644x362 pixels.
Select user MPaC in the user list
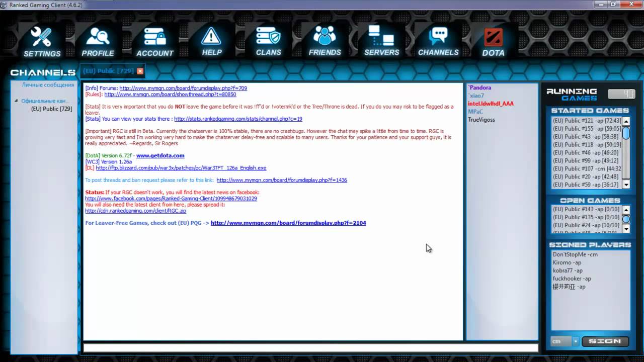[475, 112]
